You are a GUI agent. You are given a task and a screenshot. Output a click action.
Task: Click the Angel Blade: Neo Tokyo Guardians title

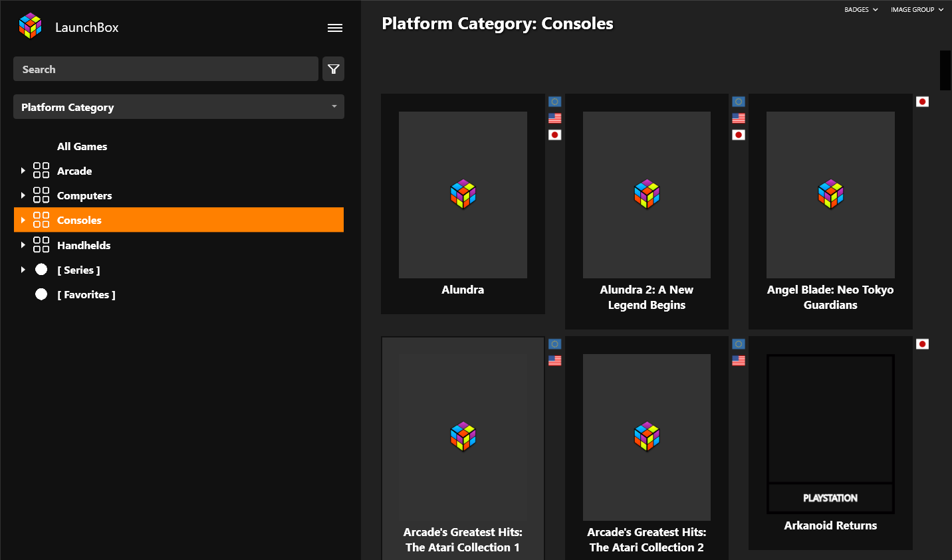coord(830,298)
